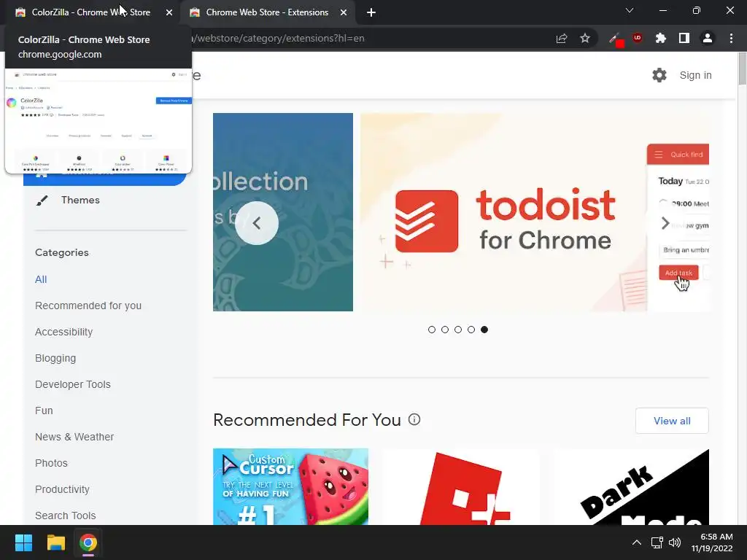
Task: Open the Developer Tools category
Action: click(73, 384)
